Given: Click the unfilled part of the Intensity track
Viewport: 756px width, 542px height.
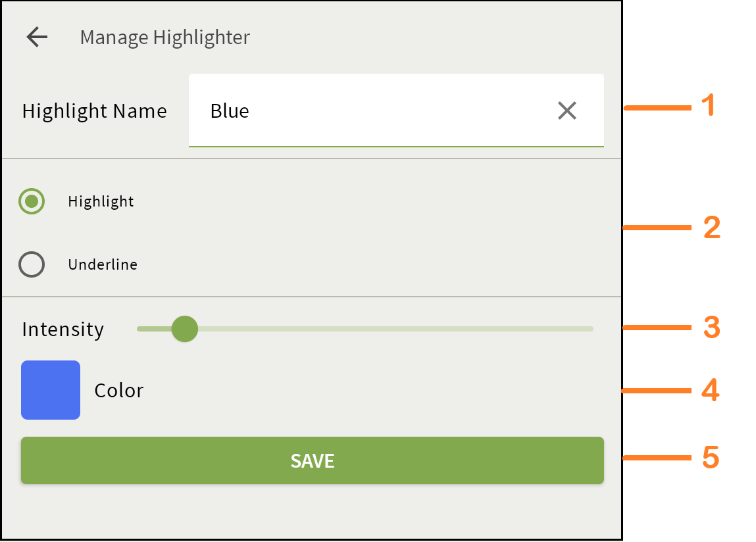Looking at the screenshot, I should tap(395, 329).
